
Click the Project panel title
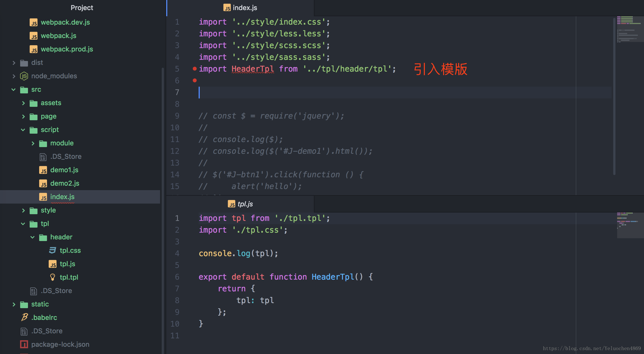pyautogui.click(x=82, y=8)
